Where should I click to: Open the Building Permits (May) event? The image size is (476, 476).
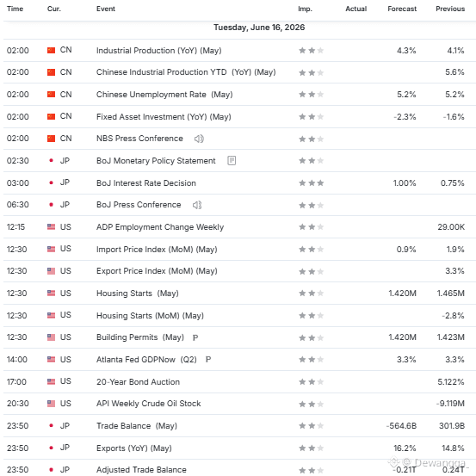pos(140,337)
